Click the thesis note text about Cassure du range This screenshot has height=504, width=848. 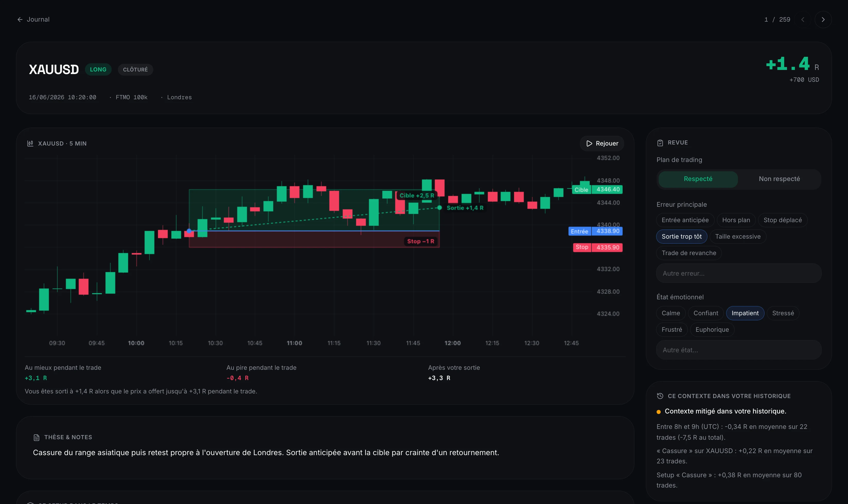coord(266,453)
